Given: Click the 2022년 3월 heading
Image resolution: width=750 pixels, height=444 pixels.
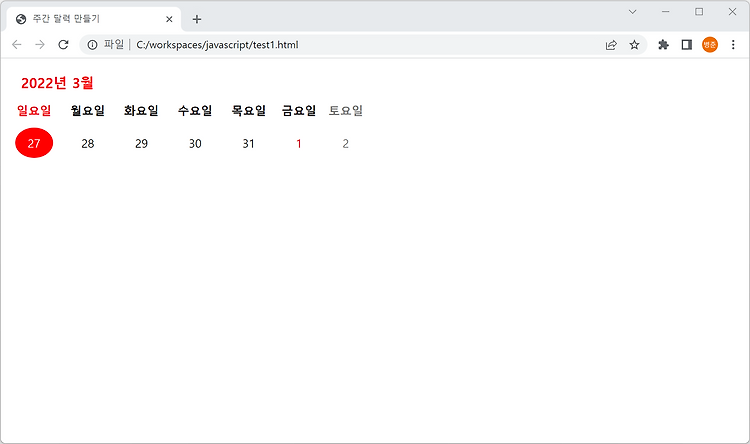Looking at the screenshot, I should click(57, 83).
